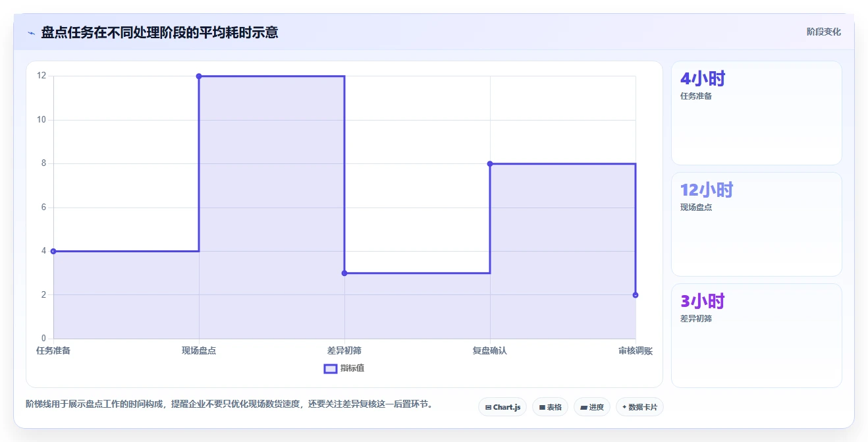The height and width of the screenshot is (442, 868).
Task: Click the data point at 差异初筛
Action: [x=344, y=273]
